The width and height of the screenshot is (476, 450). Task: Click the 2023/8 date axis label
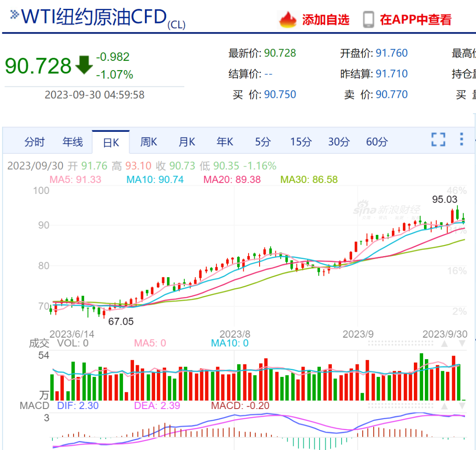(235, 334)
